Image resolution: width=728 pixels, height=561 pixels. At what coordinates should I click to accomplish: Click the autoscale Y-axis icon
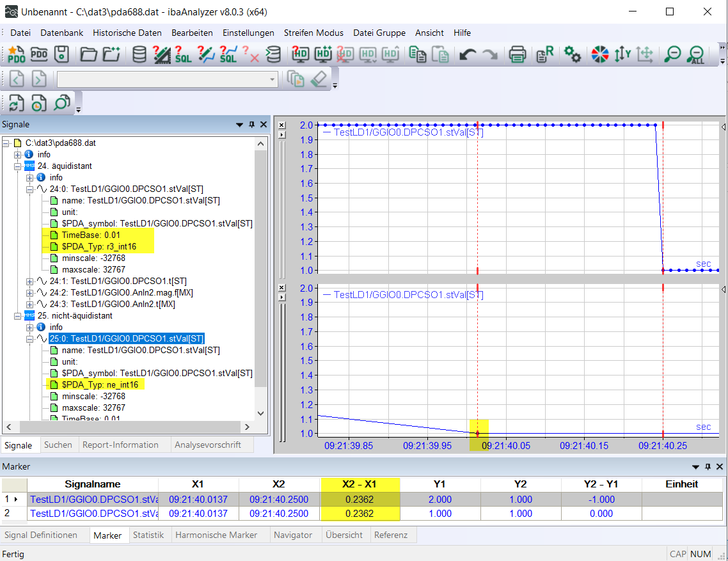click(622, 54)
